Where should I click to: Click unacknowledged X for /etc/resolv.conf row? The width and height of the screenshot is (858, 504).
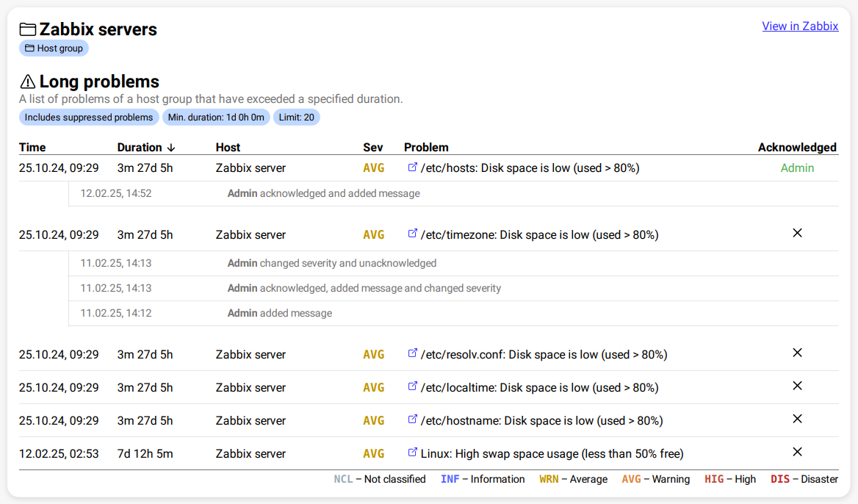tap(797, 353)
